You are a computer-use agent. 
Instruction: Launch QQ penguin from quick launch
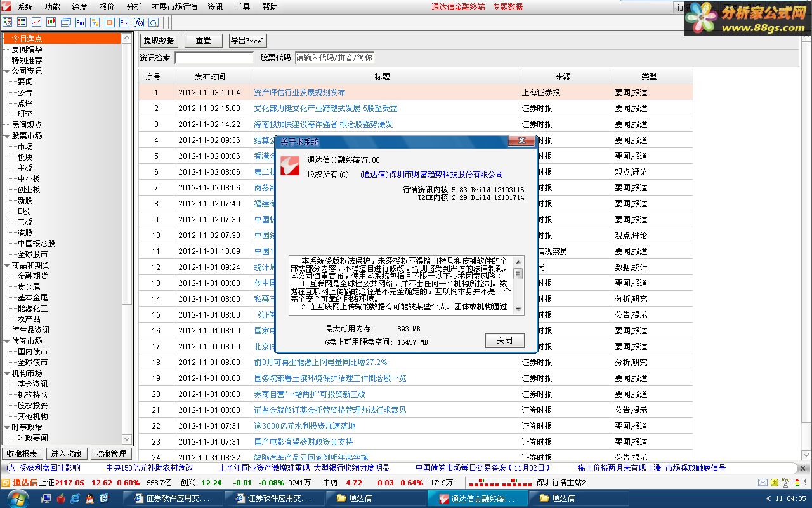[90, 498]
